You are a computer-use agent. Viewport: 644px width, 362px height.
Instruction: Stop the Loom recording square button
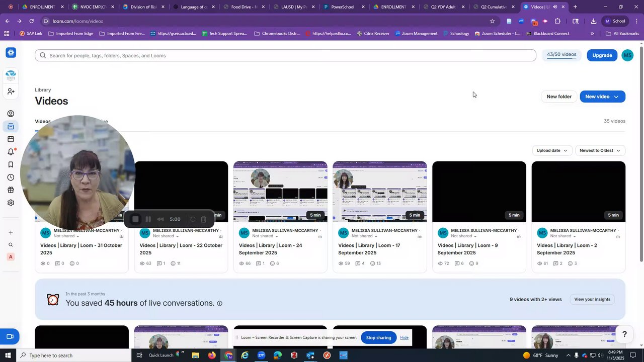point(135,219)
